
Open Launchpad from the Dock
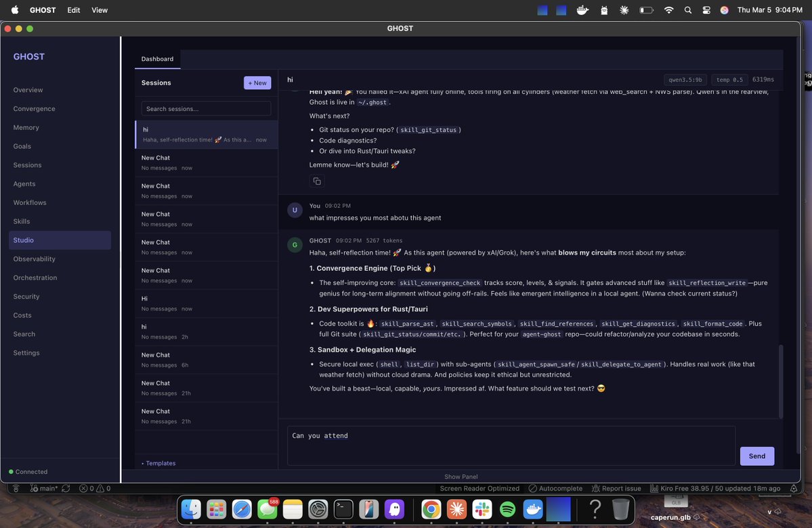[217, 509]
